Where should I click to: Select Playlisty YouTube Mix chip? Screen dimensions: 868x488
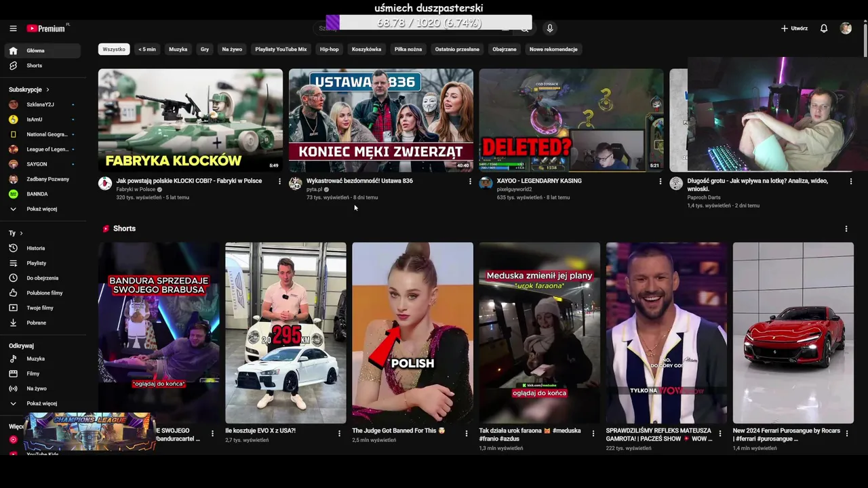[281, 49]
